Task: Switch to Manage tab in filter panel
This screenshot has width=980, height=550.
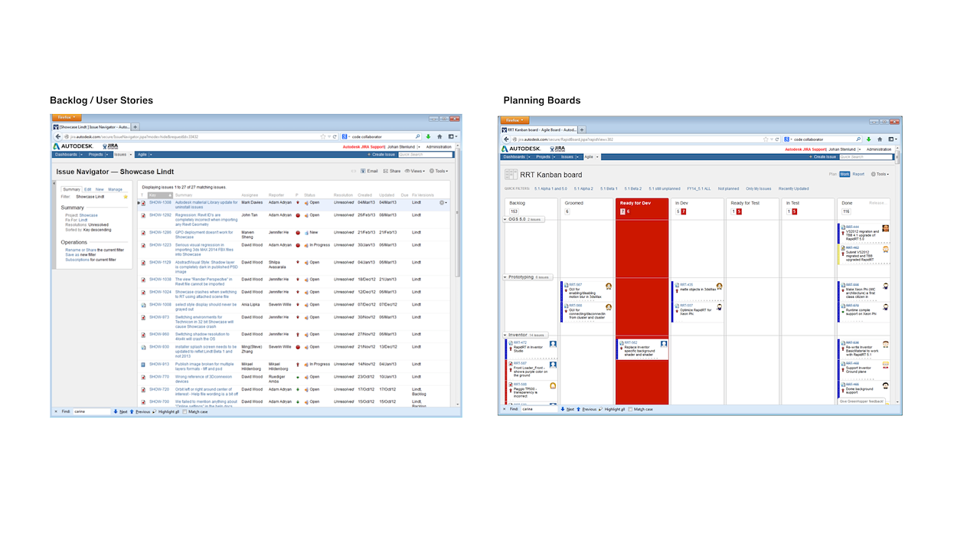Action: 115,189
